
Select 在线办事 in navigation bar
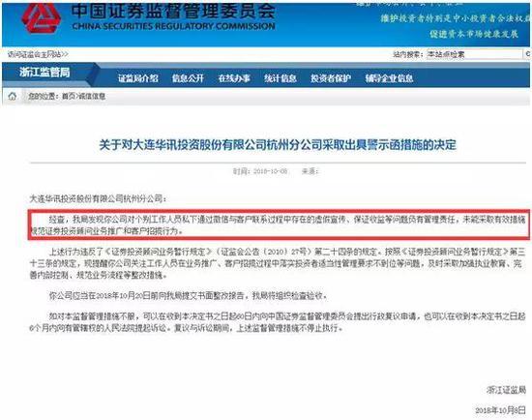pyautogui.click(x=234, y=78)
